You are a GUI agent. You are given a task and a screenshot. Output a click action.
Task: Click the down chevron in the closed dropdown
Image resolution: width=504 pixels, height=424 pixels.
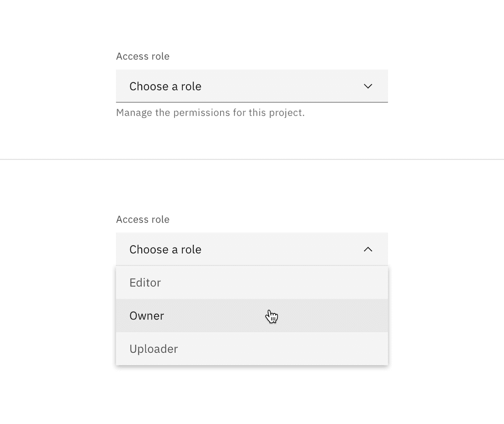[368, 86]
